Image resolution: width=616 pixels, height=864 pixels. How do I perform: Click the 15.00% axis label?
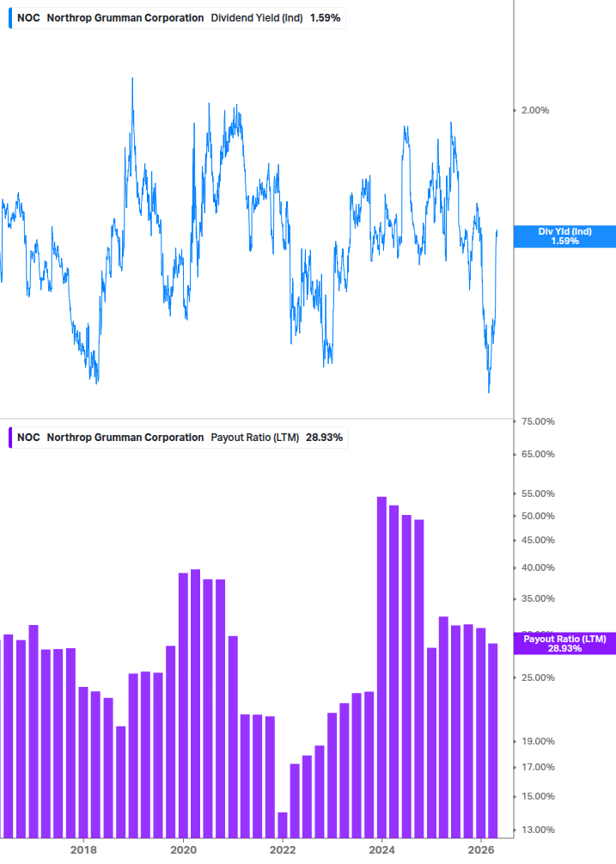[x=538, y=797]
